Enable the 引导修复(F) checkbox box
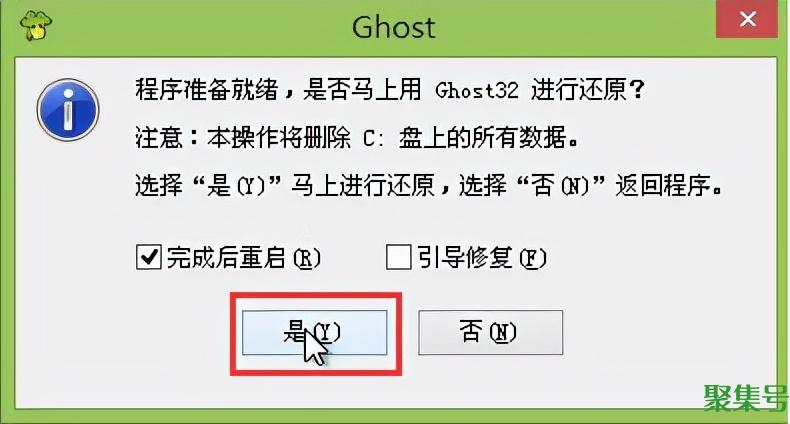The height and width of the screenshot is (424, 790). tap(399, 257)
